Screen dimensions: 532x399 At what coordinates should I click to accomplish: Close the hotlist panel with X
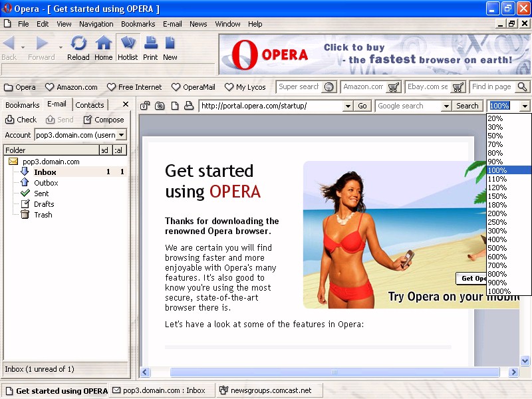pyautogui.click(x=126, y=104)
